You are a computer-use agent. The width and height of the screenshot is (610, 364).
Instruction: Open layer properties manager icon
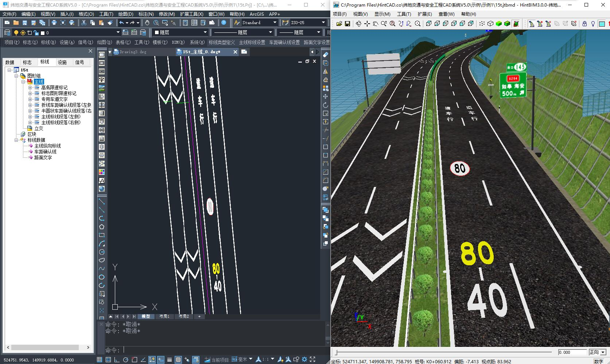pos(7,32)
